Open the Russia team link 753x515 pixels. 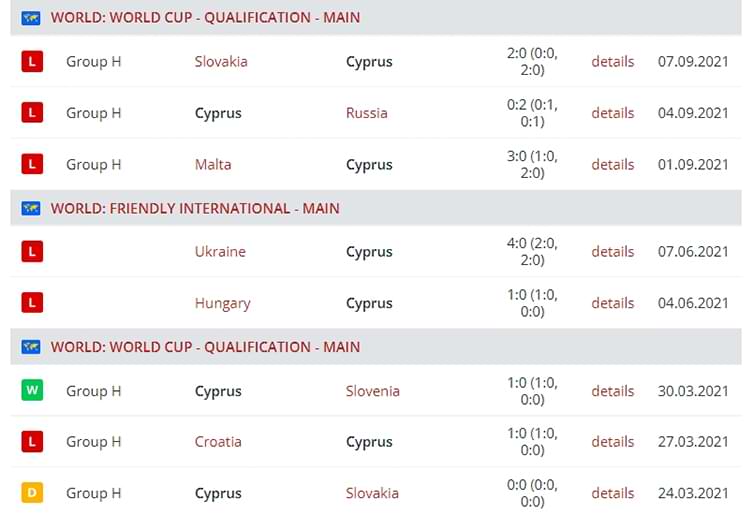366,113
